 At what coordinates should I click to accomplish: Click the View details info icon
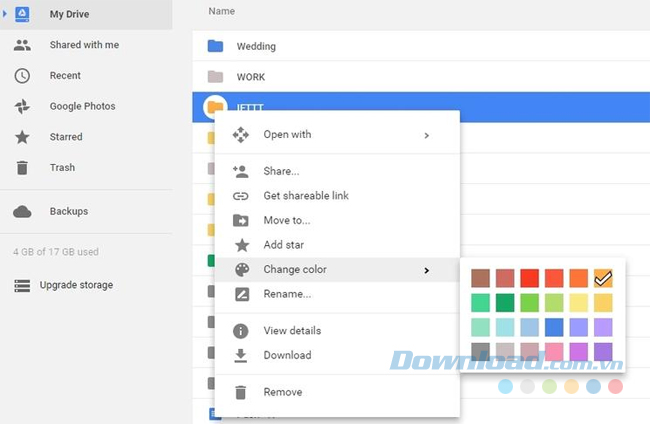coord(241,331)
